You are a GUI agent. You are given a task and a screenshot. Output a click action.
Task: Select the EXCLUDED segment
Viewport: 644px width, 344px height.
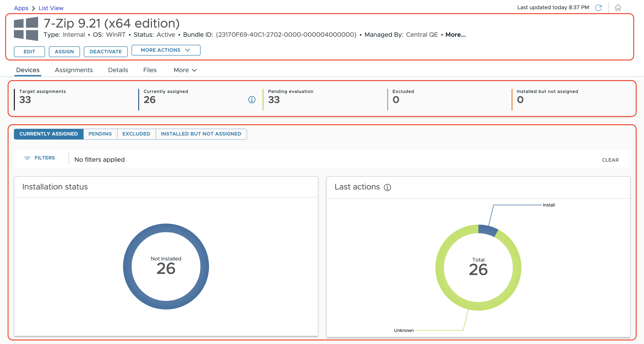click(x=136, y=134)
